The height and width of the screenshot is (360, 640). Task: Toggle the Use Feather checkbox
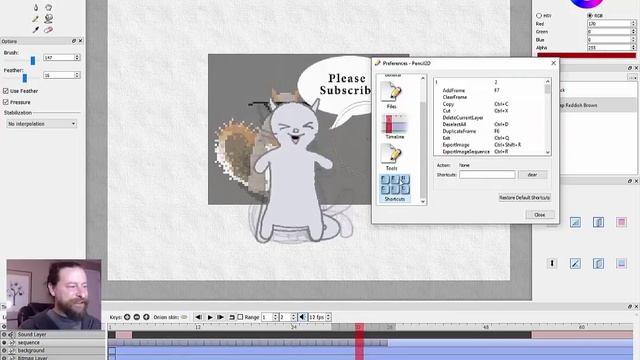(x=6, y=91)
